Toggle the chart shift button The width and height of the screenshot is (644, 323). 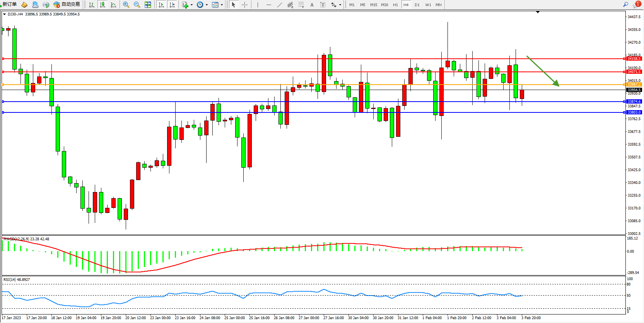click(172, 5)
